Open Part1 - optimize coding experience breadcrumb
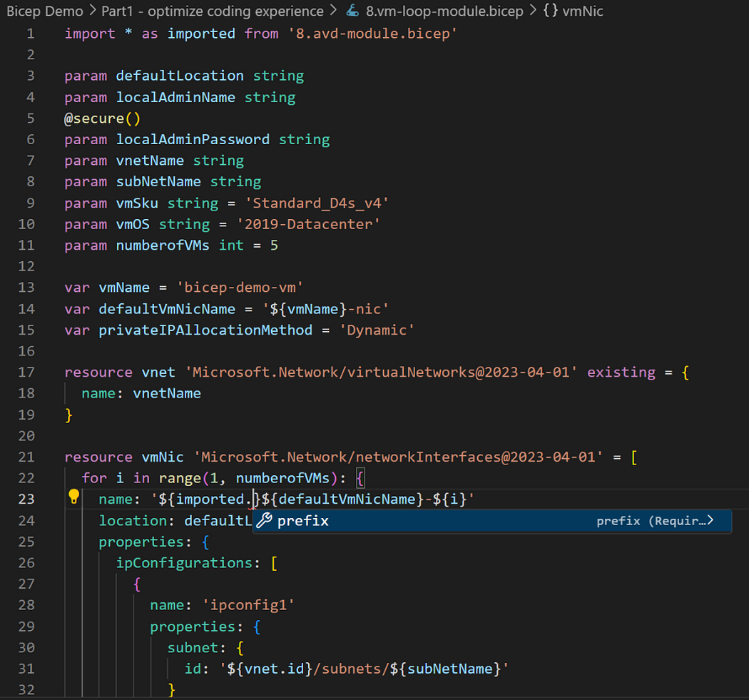The height and width of the screenshot is (700, 749). pos(213,11)
